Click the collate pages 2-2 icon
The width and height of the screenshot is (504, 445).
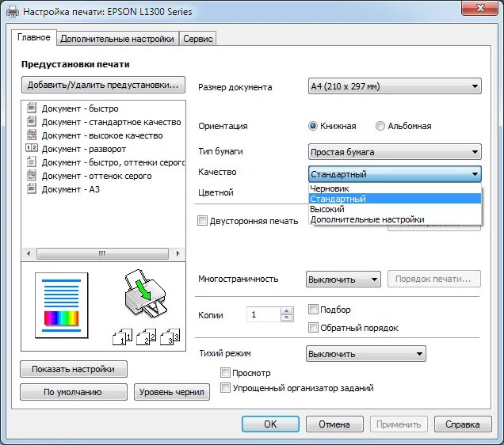(146, 337)
